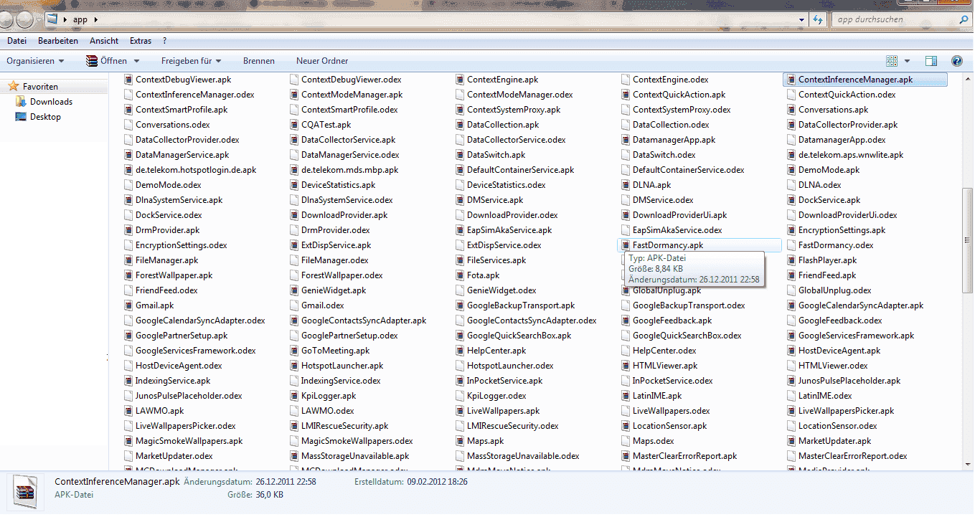
Task: Select file EncryptionSettings.apk
Action: pos(842,230)
